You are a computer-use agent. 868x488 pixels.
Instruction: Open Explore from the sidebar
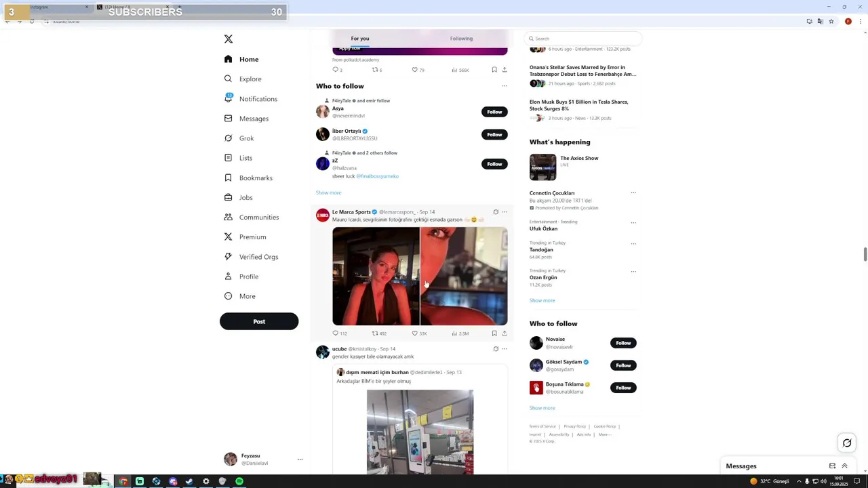click(243, 79)
